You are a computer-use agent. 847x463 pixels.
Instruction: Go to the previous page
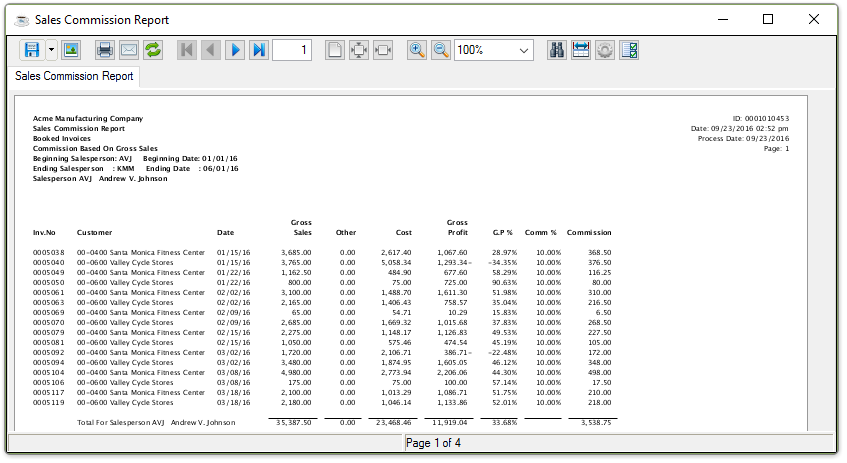tap(211, 50)
